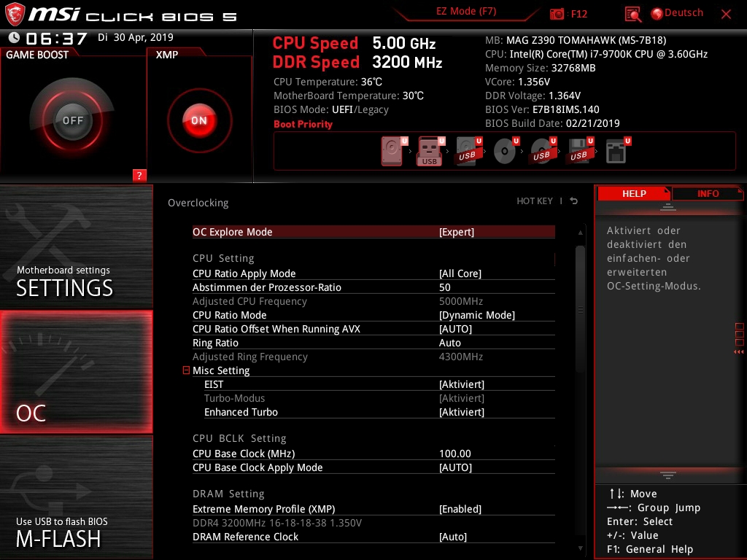The width and height of the screenshot is (747, 560).
Task: Open CPU Ratio Apply Mode All Core option
Action: pyautogui.click(x=373, y=273)
